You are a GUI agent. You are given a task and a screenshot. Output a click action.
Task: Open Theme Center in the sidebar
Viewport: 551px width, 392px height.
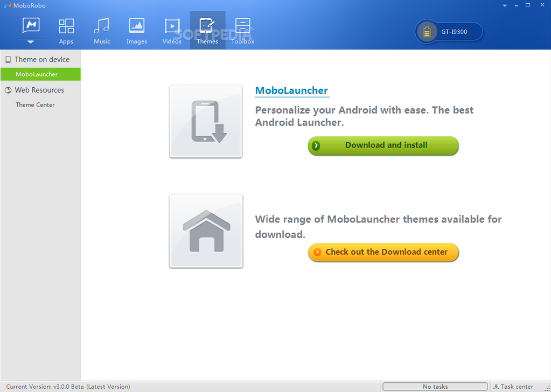(35, 104)
